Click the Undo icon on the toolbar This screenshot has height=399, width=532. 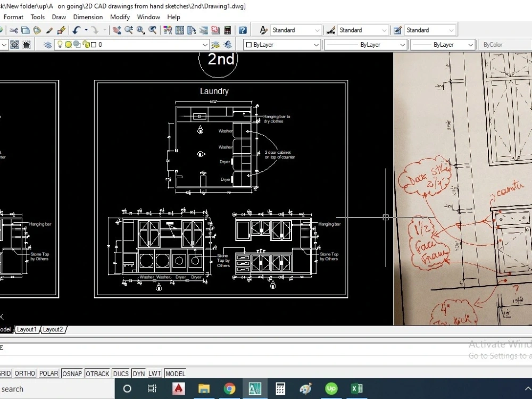(x=77, y=30)
